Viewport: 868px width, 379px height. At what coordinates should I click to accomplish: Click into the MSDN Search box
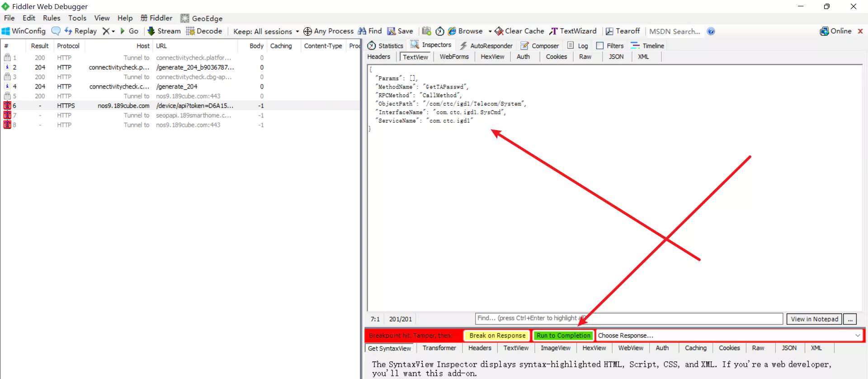pos(675,32)
